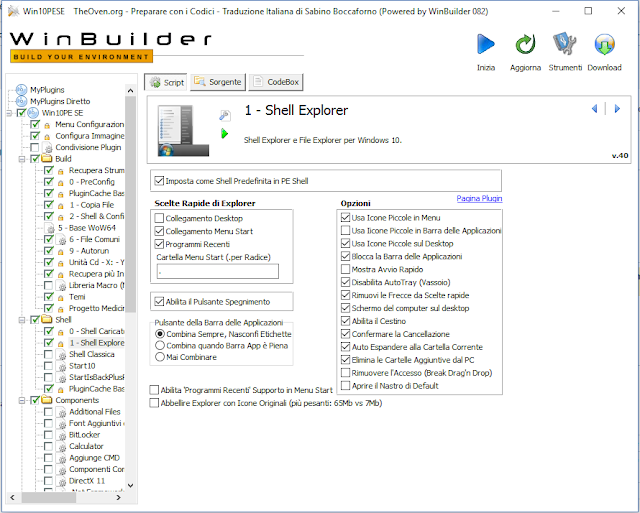Click the gear script icon beside Condivisione Plugin
The height and width of the screenshot is (513, 640).
[x=48, y=147]
